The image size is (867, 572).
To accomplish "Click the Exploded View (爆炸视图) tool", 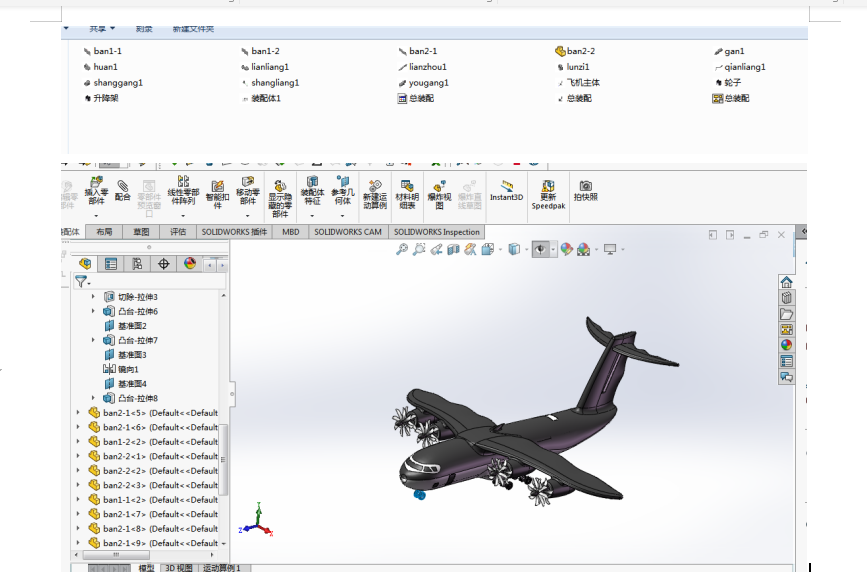I will [x=440, y=194].
